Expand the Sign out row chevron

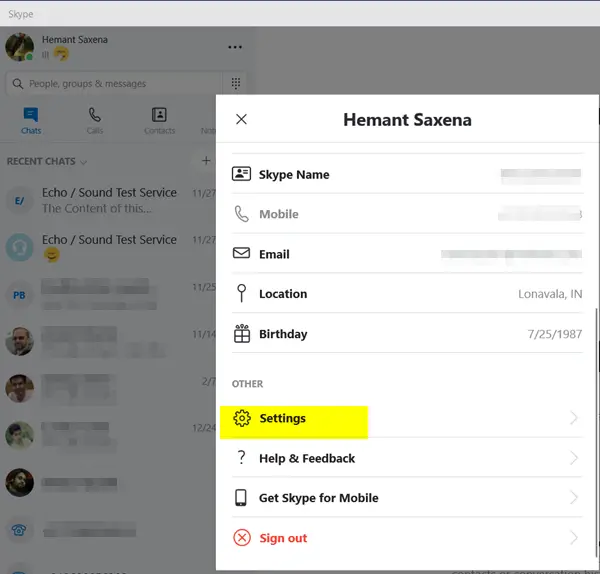click(574, 538)
